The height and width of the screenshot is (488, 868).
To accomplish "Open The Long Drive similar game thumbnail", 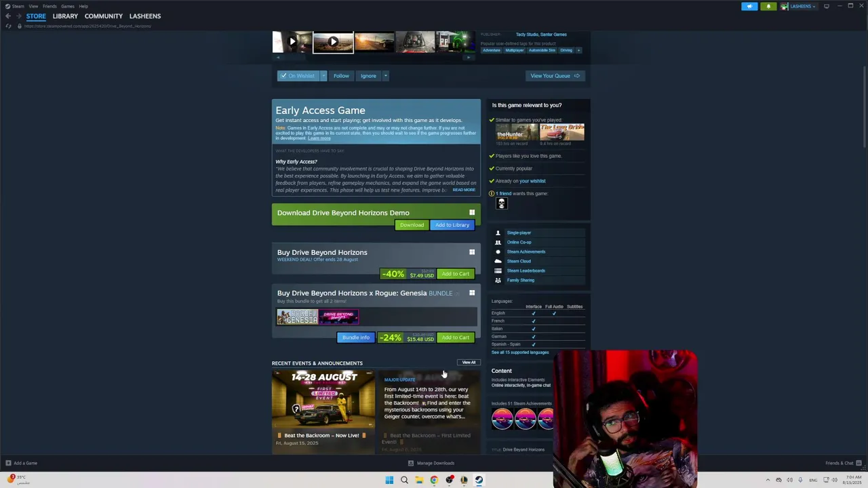I will [x=561, y=132].
